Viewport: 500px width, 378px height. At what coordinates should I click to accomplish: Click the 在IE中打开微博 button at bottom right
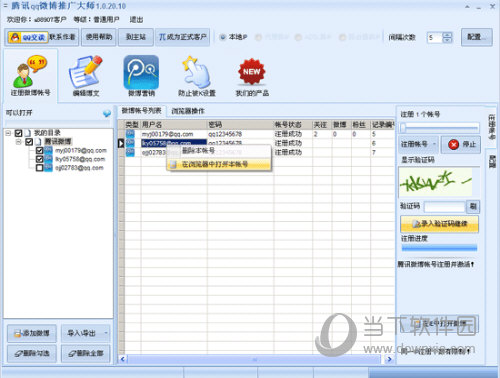click(439, 324)
